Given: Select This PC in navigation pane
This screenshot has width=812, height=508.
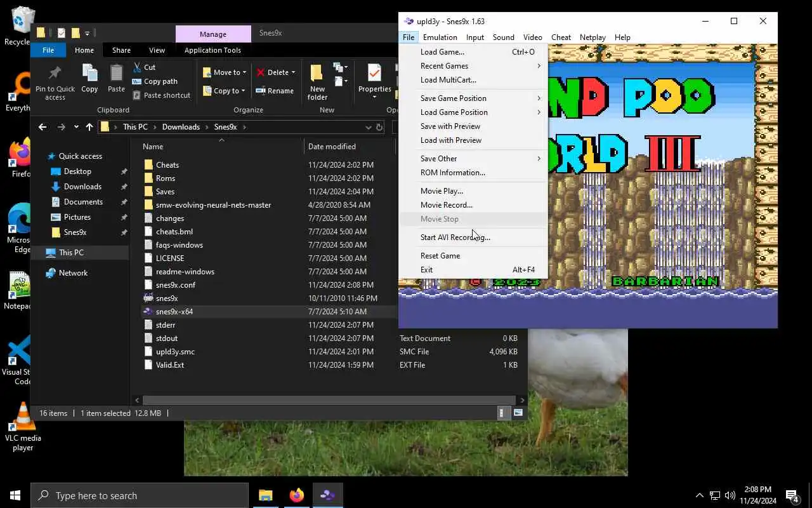Looking at the screenshot, I should click(71, 253).
